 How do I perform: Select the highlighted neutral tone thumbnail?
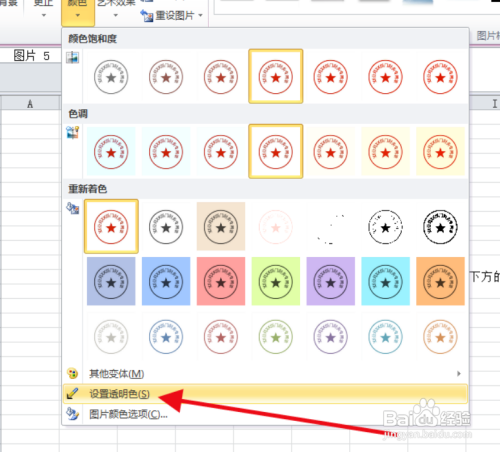pos(276,151)
